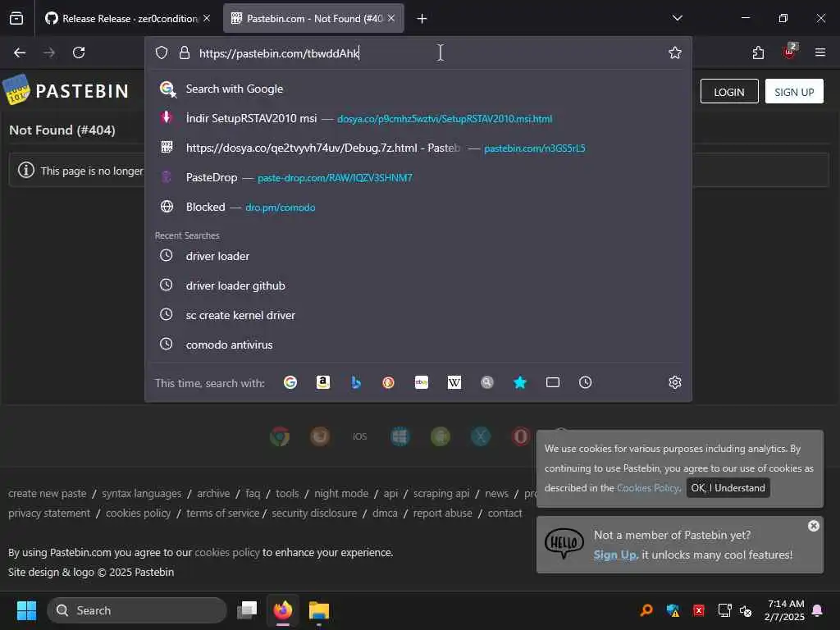Open the Firefox hamburger menu
The height and width of the screenshot is (630, 840).
coord(820,52)
